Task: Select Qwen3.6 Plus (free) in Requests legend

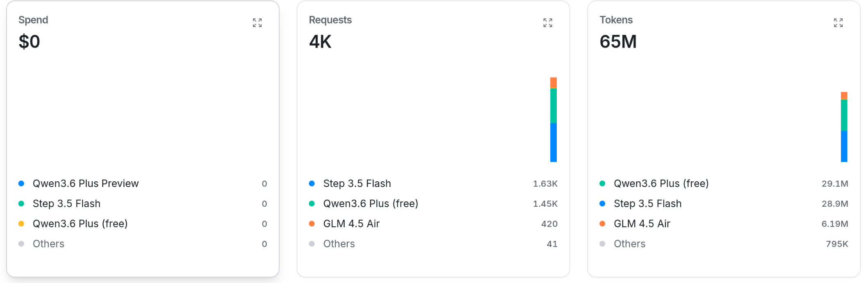Action: click(370, 203)
